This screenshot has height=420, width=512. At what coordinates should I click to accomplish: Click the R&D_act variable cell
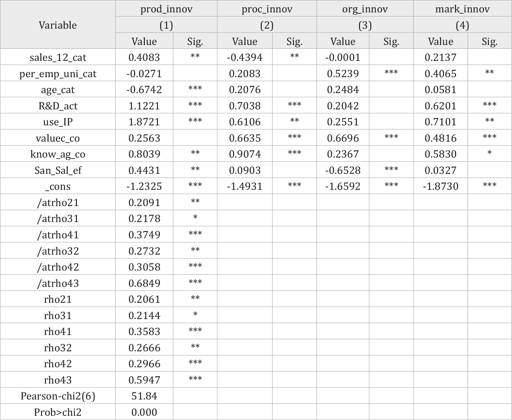click(58, 106)
